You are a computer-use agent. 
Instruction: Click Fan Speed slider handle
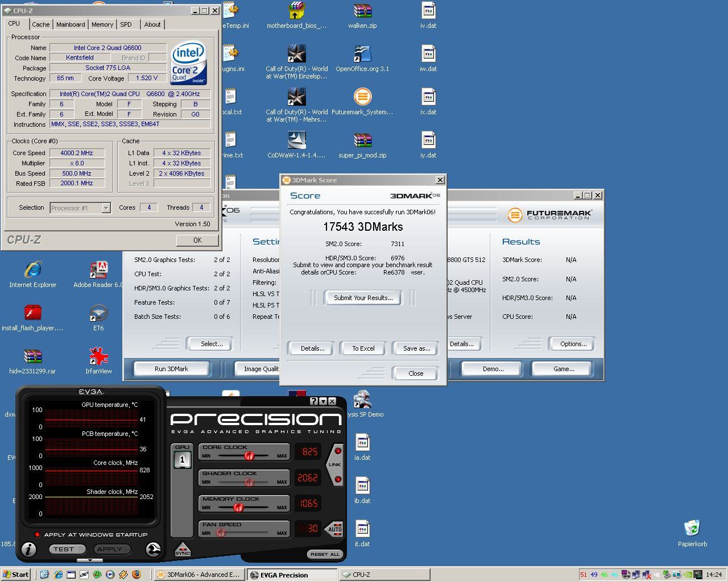click(221, 533)
